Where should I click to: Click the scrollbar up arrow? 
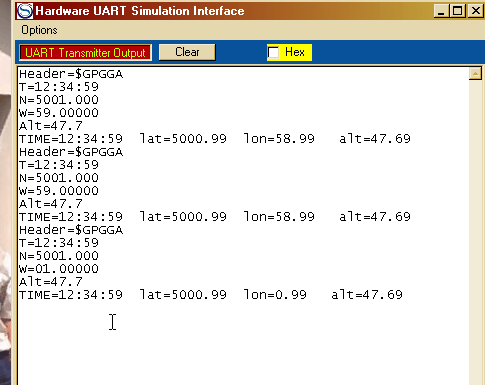pyautogui.click(x=475, y=73)
